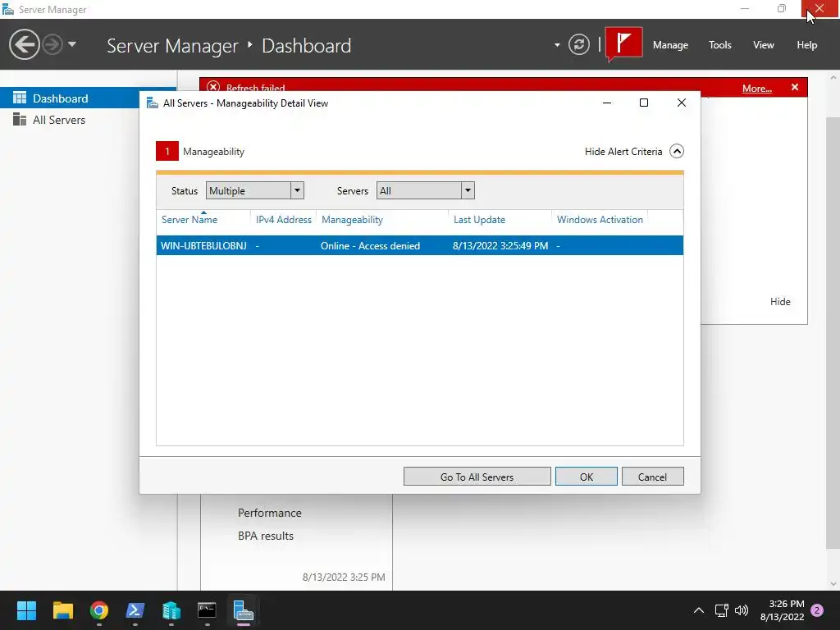Open the blue server app taskbar icon
Viewport: 840px width, 630px height.
pos(171,610)
